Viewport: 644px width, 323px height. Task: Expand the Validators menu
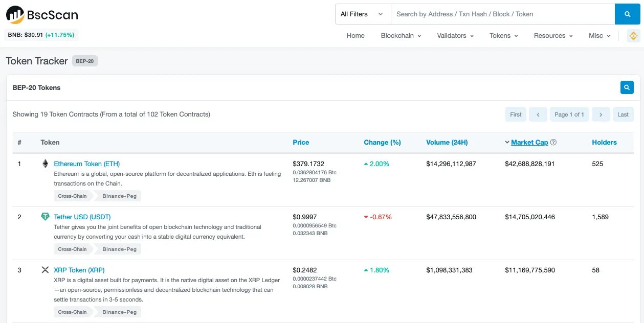click(x=455, y=36)
